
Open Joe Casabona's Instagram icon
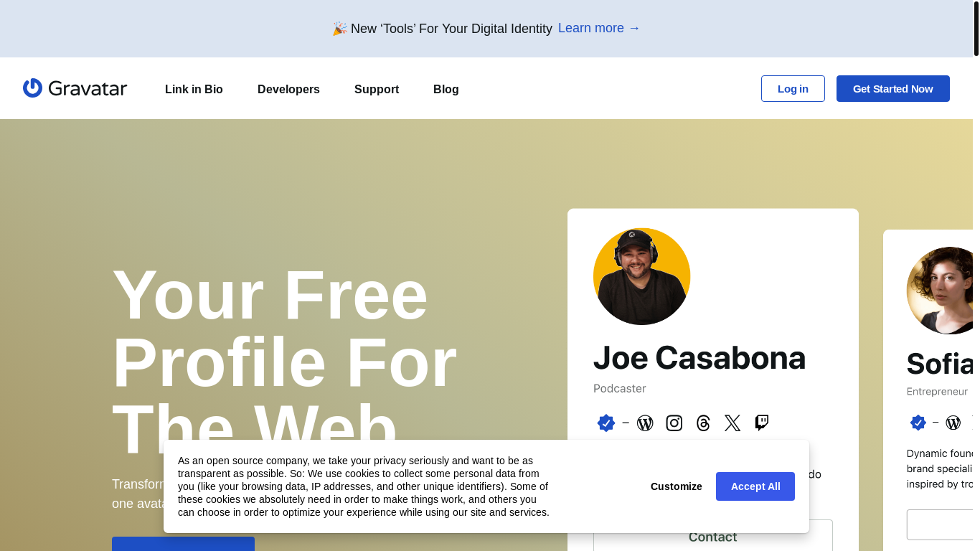click(674, 423)
